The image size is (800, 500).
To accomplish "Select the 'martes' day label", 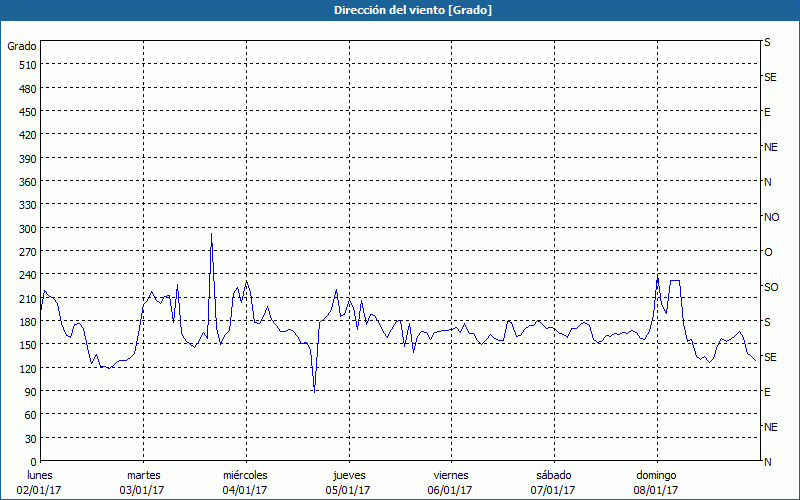I will click(x=143, y=475).
